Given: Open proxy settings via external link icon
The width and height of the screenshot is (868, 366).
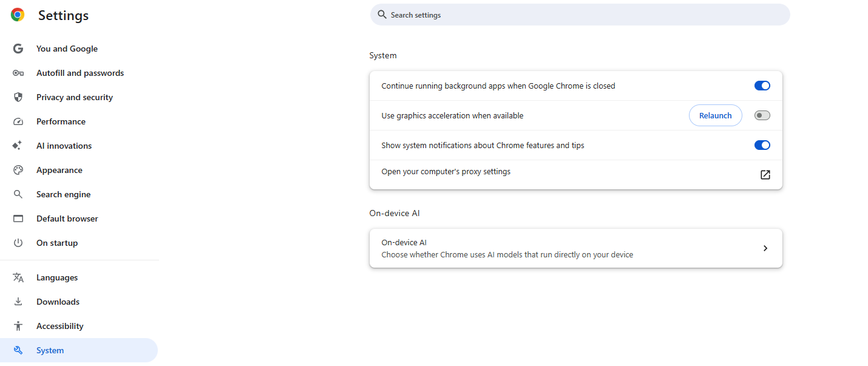Looking at the screenshot, I should tap(765, 175).
